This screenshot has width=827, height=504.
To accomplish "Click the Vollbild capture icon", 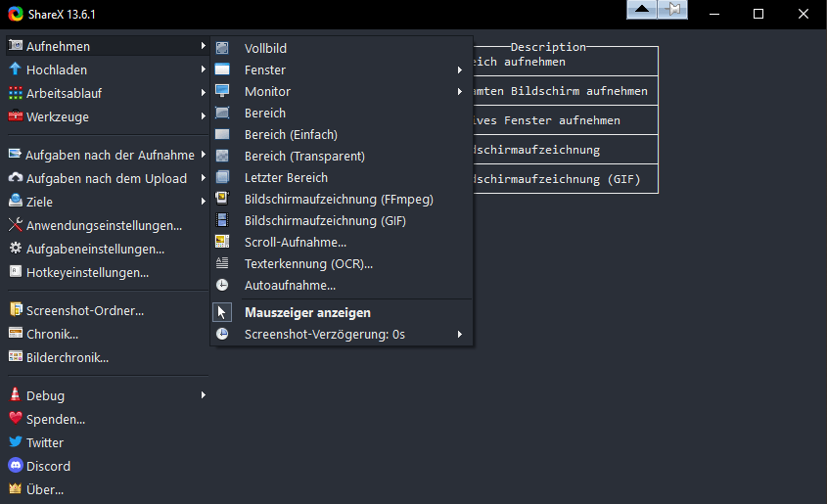I will coord(222,49).
